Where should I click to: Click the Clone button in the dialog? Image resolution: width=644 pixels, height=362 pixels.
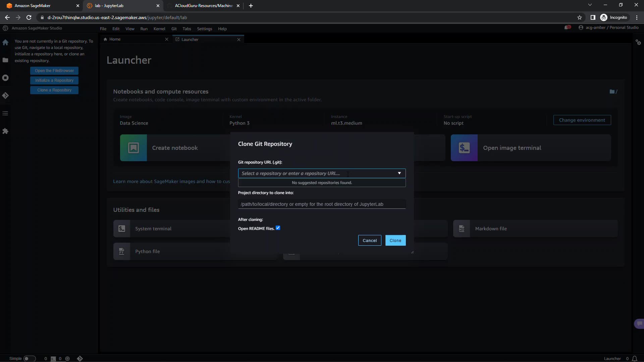[x=395, y=240]
